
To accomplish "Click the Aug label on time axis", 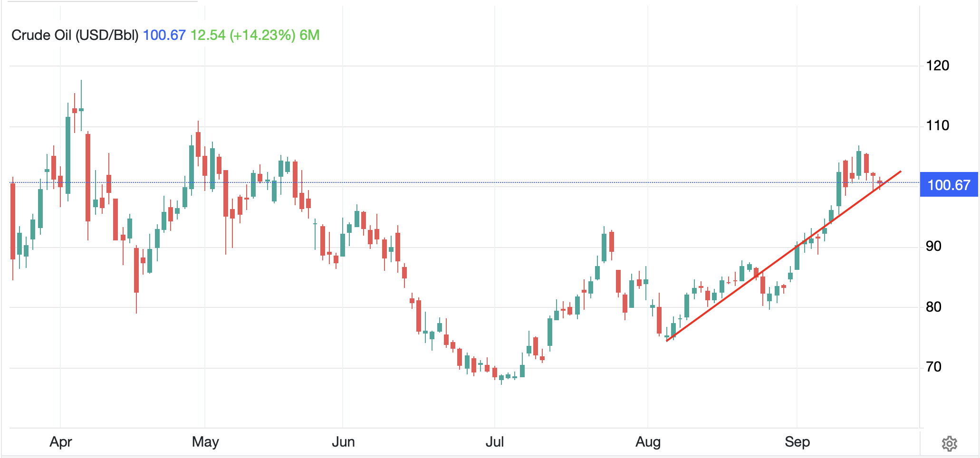I will pyautogui.click(x=648, y=442).
